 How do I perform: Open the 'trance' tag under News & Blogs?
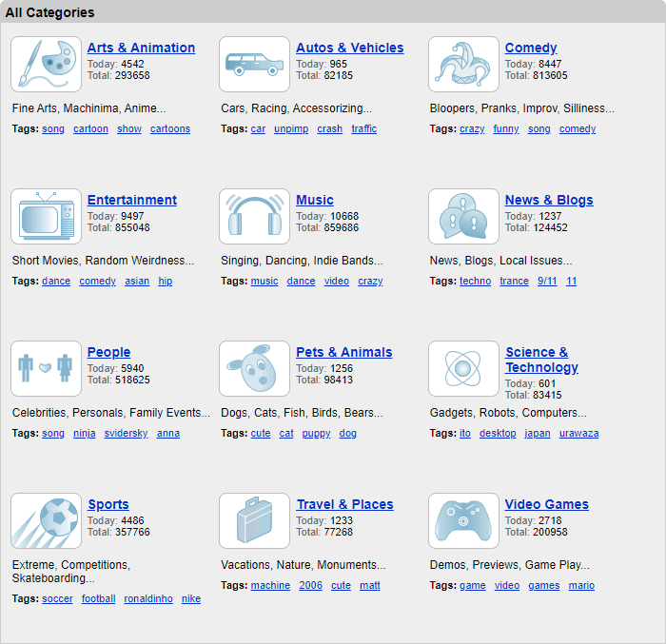514,282
